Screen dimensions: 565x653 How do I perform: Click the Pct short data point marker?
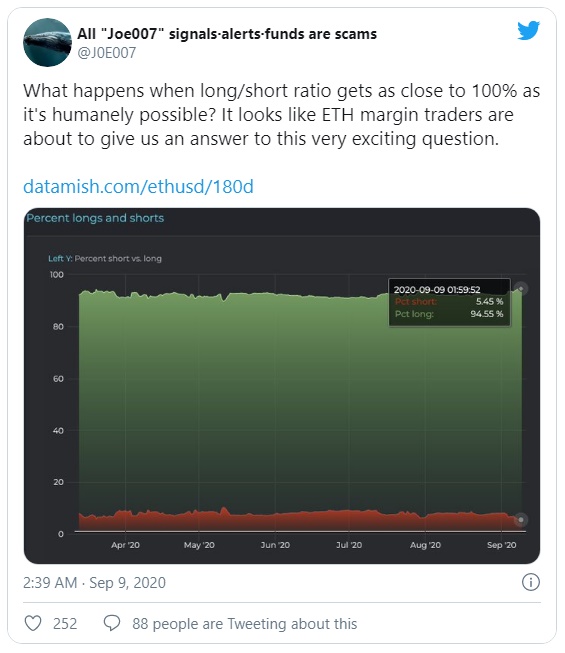[x=520, y=519]
